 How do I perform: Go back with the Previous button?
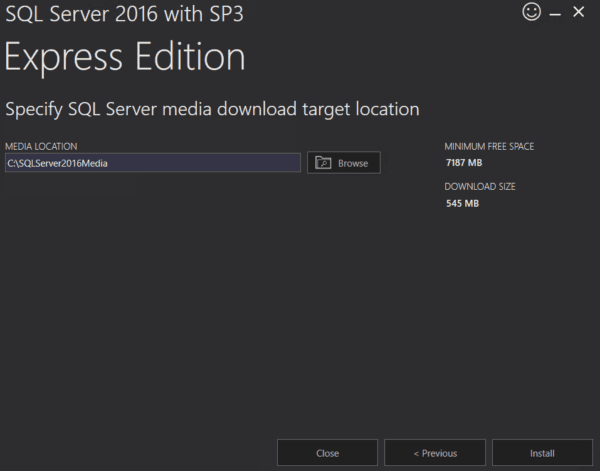pos(435,453)
